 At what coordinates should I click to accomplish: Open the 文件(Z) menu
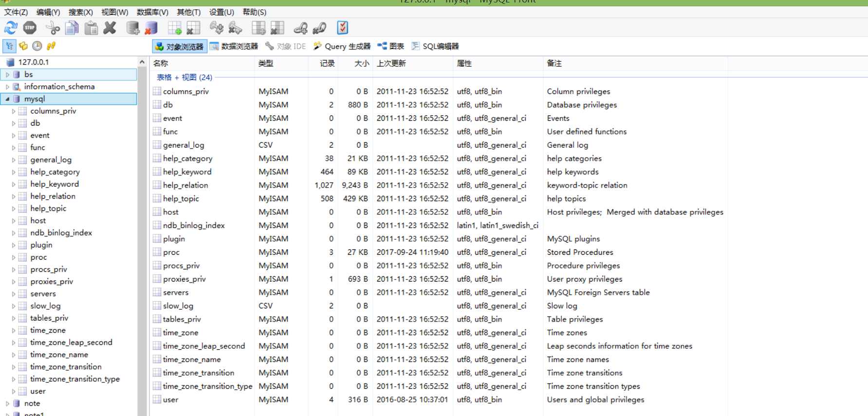click(x=16, y=12)
